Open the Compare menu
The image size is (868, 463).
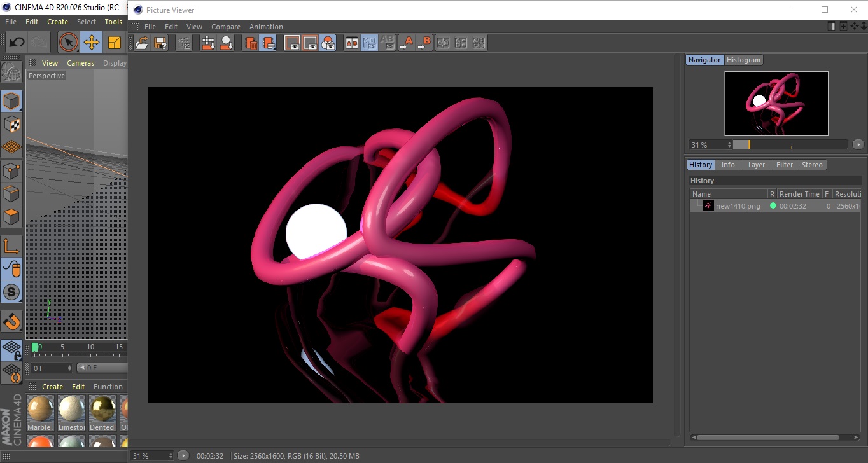click(x=225, y=27)
